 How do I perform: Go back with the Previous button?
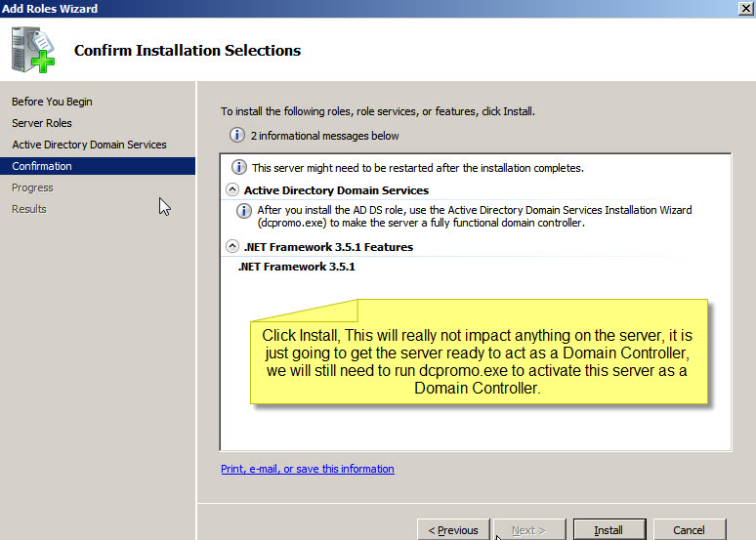[452, 530]
